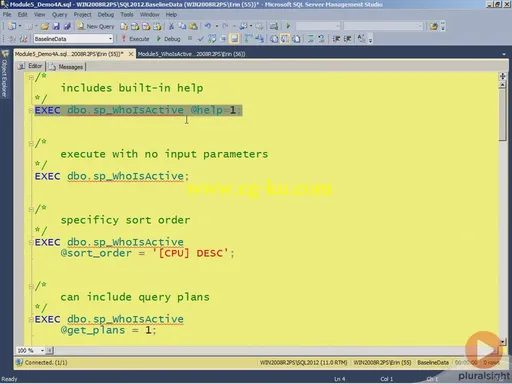This screenshot has height=384, width=512.
Task: Click the Specify Template Parameter Values icon
Action: [361, 39]
